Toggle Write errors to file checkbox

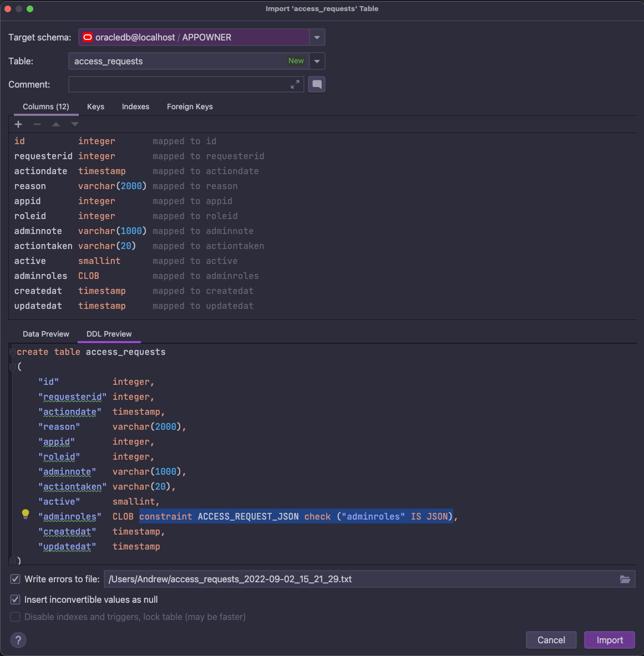[x=16, y=579]
